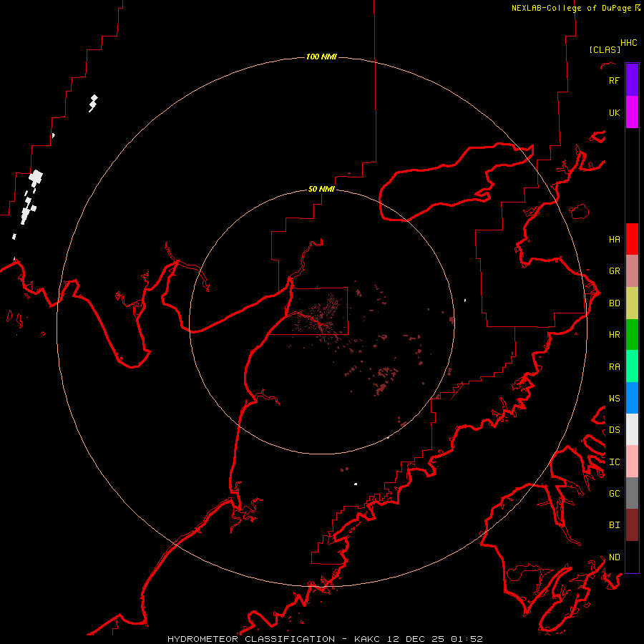Select the GC gray legend swatch
This screenshot has width=644, height=644.
pos(632,493)
